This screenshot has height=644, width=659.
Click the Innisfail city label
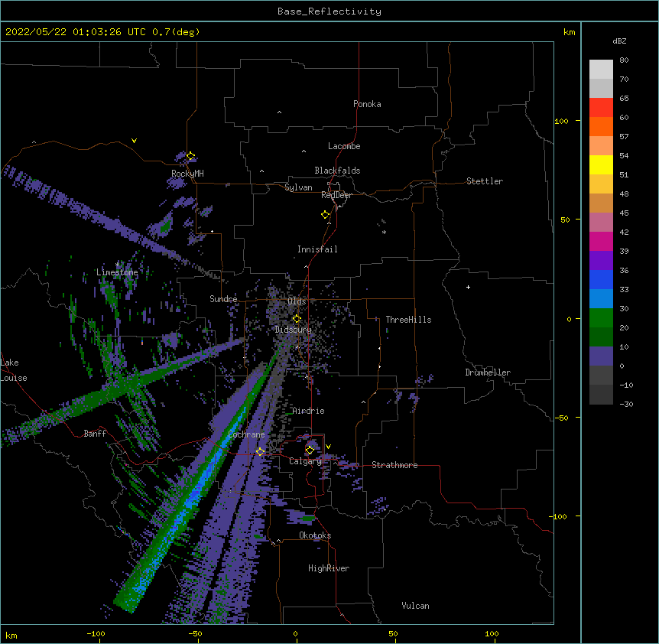(x=317, y=249)
